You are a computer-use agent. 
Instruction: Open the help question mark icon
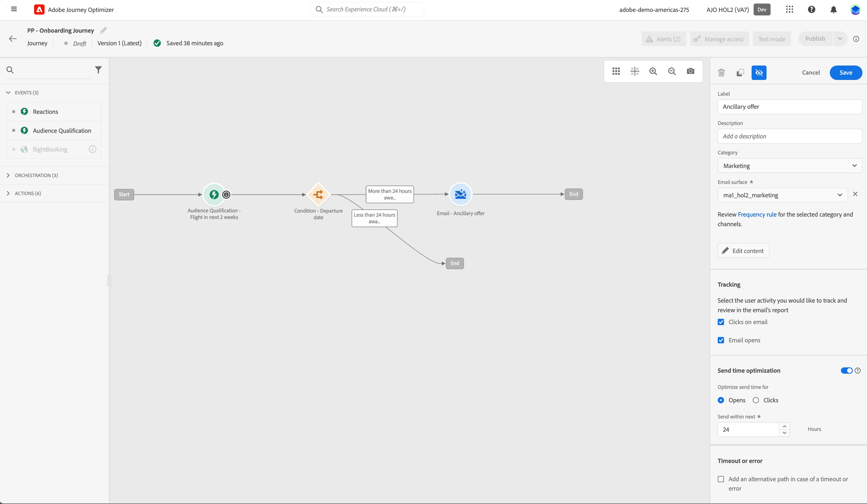coord(811,9)
